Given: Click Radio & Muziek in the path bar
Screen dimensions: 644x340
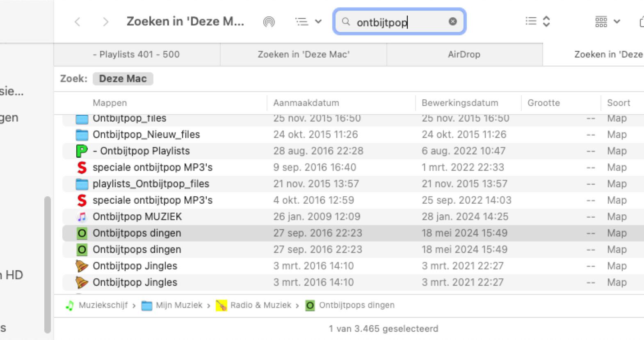Looking at the screenshot, I should tap(260, 305).
